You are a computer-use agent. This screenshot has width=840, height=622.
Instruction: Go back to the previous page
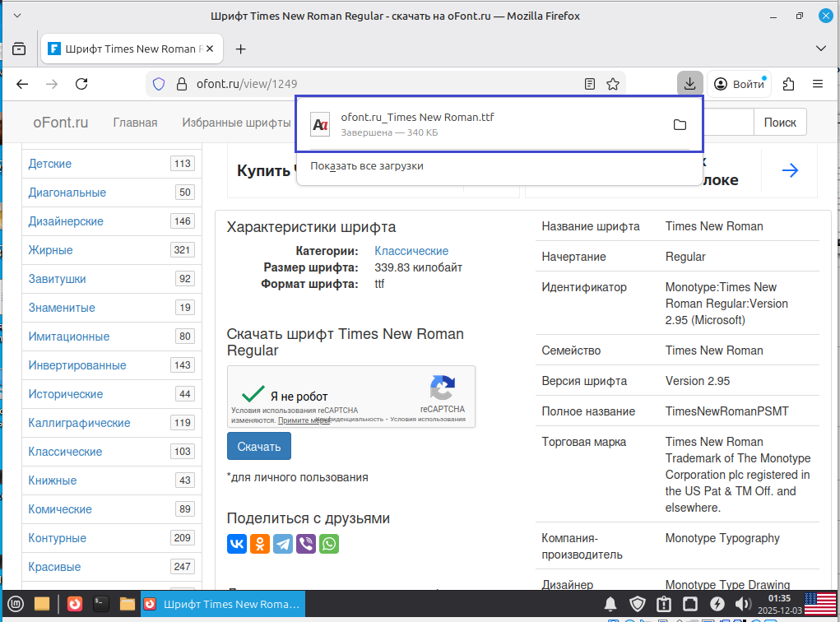(22, 84)
